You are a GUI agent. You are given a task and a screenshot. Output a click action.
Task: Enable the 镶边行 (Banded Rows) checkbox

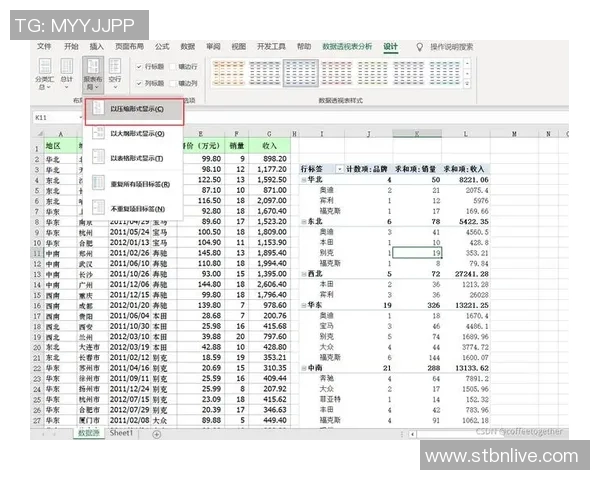pos(184,67)
